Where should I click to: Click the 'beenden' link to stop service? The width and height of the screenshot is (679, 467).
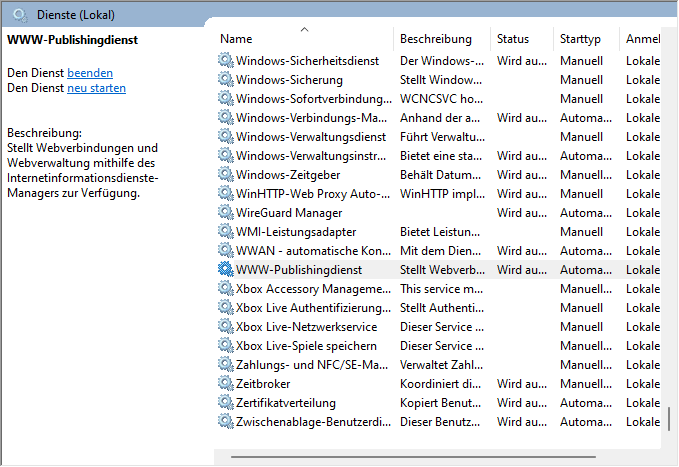coord(90,73)
